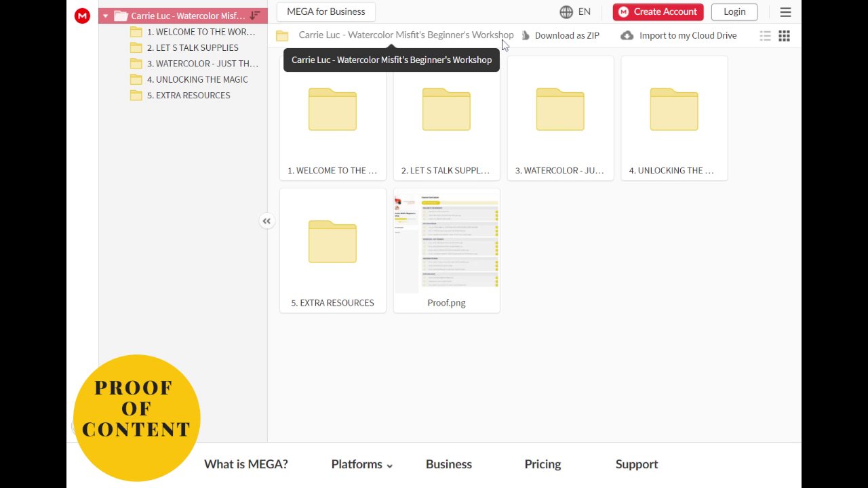Click the Import cloud icon

pos(627,35)
